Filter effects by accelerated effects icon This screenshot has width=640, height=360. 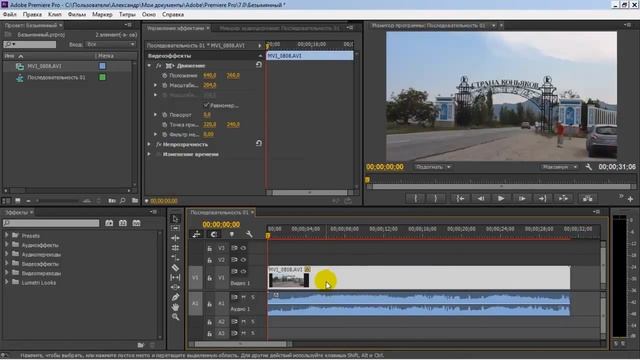pyautogui.click(x=109, y=223)
